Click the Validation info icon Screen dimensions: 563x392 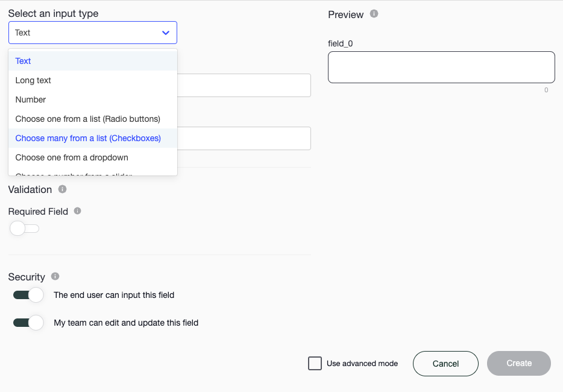62,189
